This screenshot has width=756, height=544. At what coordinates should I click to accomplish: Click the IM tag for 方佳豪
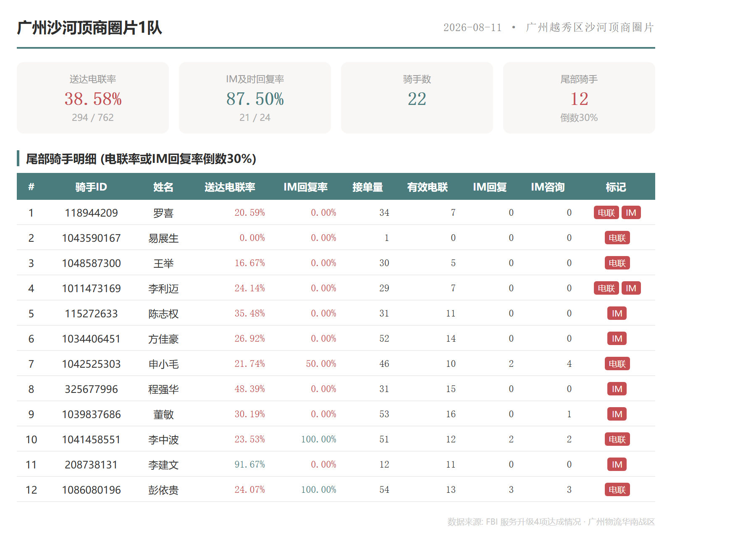(617, 338)
